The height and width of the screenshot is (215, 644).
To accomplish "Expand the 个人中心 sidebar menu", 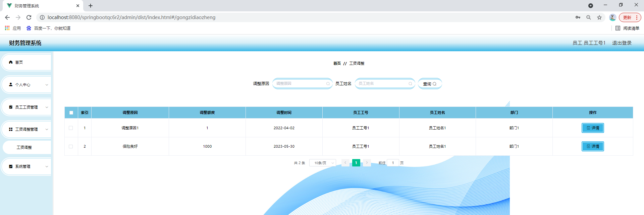I will tap(47, 85).
